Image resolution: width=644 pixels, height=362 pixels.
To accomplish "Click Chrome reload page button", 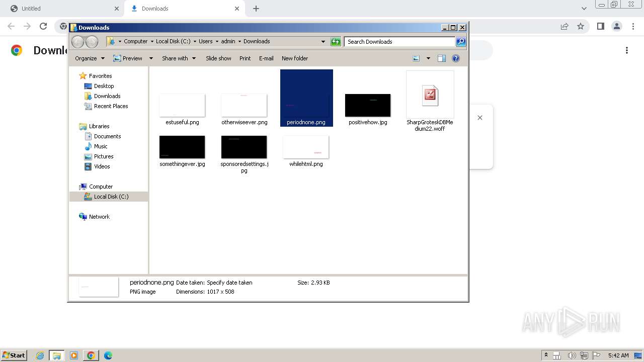I will 43,26.
